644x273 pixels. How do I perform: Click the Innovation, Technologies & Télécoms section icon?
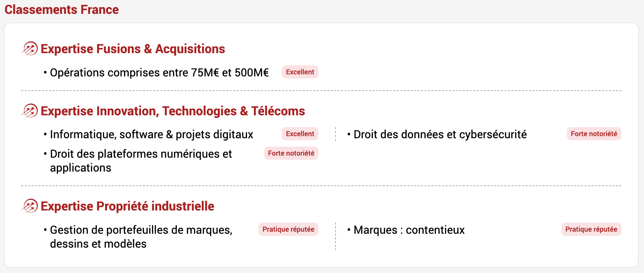(x=30, y=111)
